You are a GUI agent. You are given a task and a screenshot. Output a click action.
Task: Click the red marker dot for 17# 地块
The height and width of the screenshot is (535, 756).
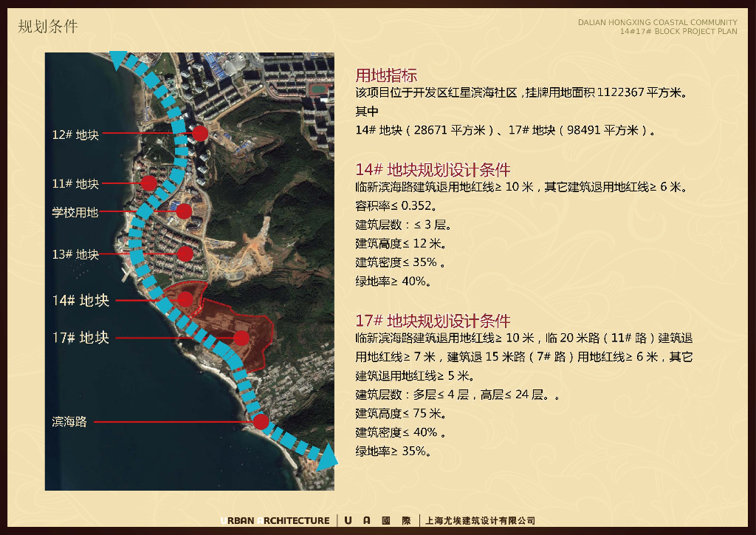(241, 338)
